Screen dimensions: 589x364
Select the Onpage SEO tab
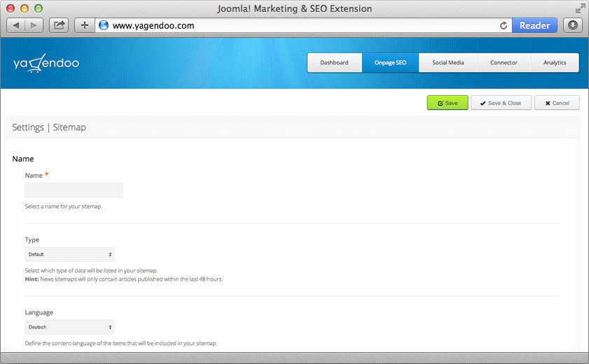pos(390,63)
